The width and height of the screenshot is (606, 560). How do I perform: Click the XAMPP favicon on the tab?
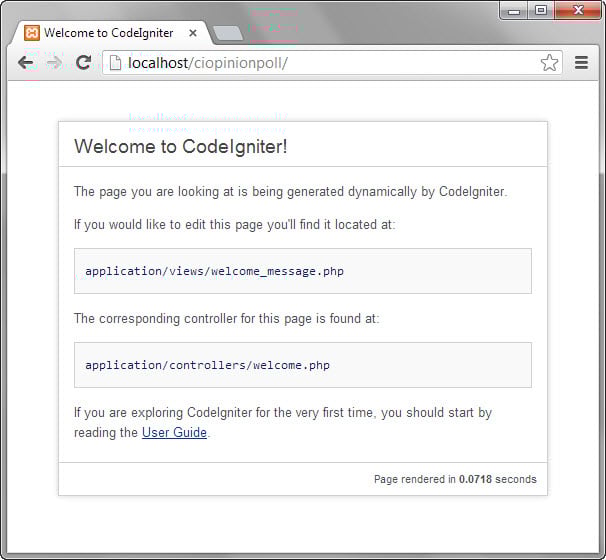tap(32, 33)
